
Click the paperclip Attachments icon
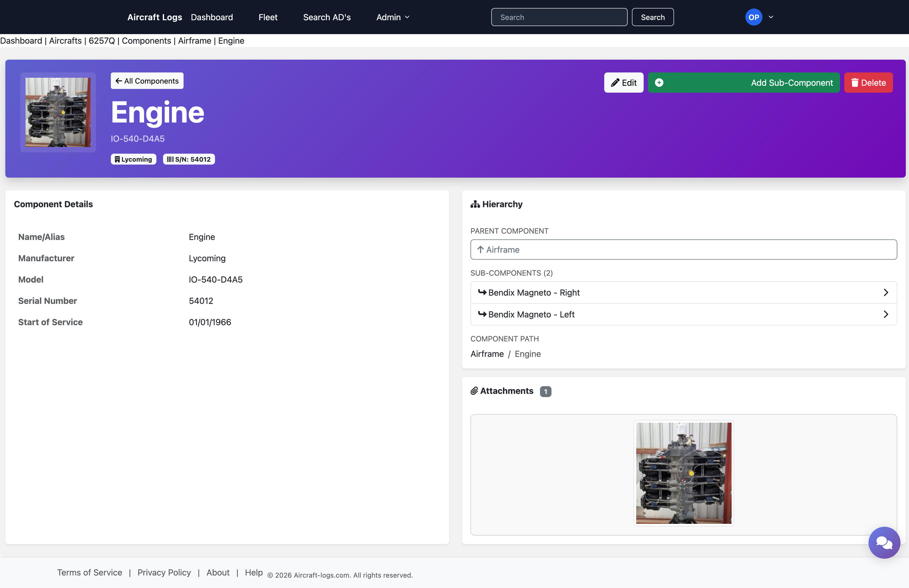(474, 391)
